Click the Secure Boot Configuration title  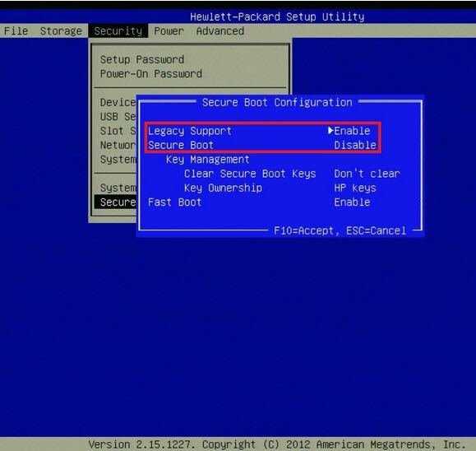coord(277,102)
